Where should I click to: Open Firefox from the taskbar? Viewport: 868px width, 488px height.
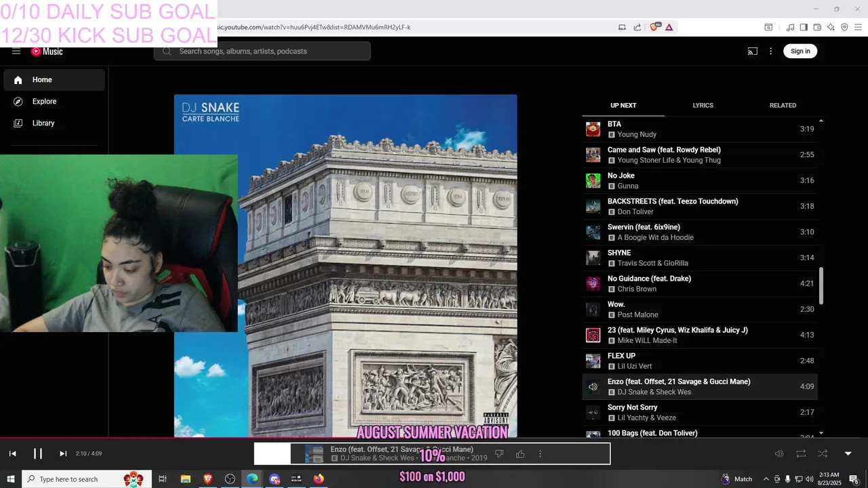(319, 479)
